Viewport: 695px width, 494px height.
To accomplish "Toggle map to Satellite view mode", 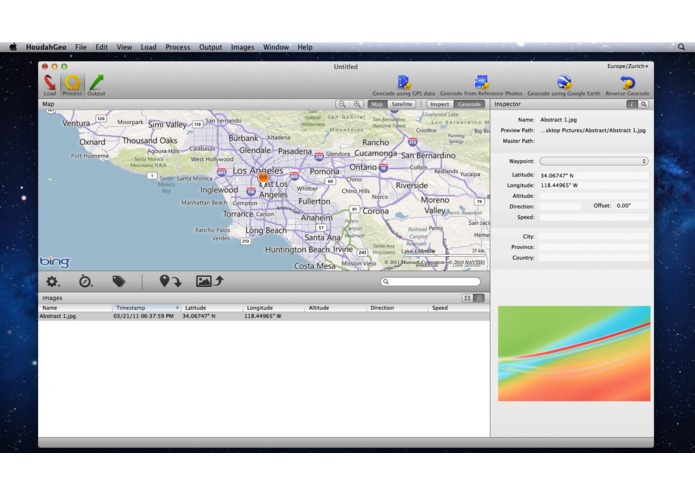I will [402, 104].
